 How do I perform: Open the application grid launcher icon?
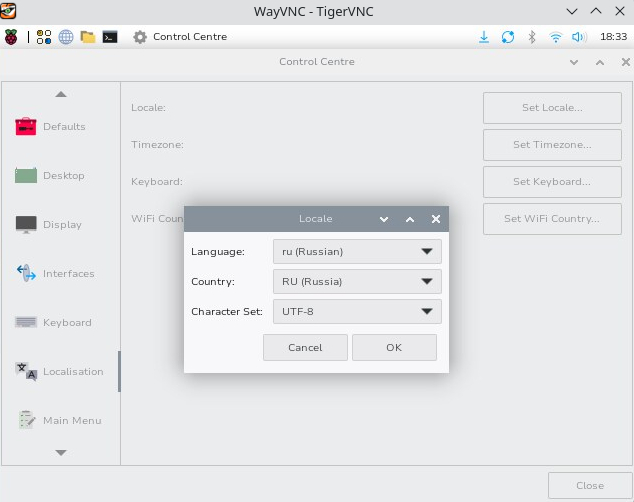click(44, 37)
